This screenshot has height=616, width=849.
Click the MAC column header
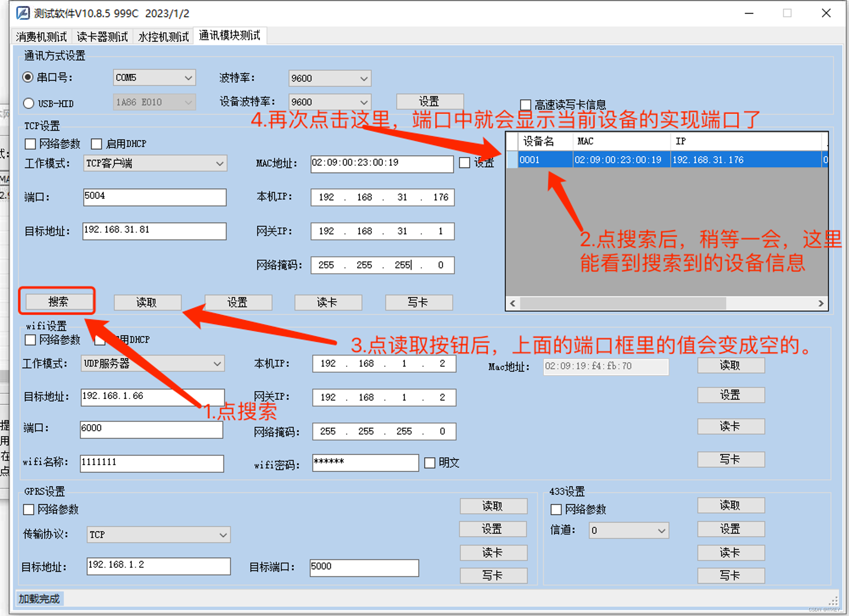(x=621, y=141)
